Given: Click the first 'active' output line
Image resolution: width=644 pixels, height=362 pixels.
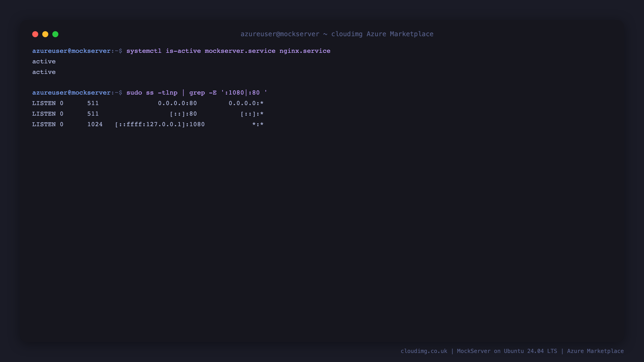Looking at the screenshot, I should tap(44, 61).
